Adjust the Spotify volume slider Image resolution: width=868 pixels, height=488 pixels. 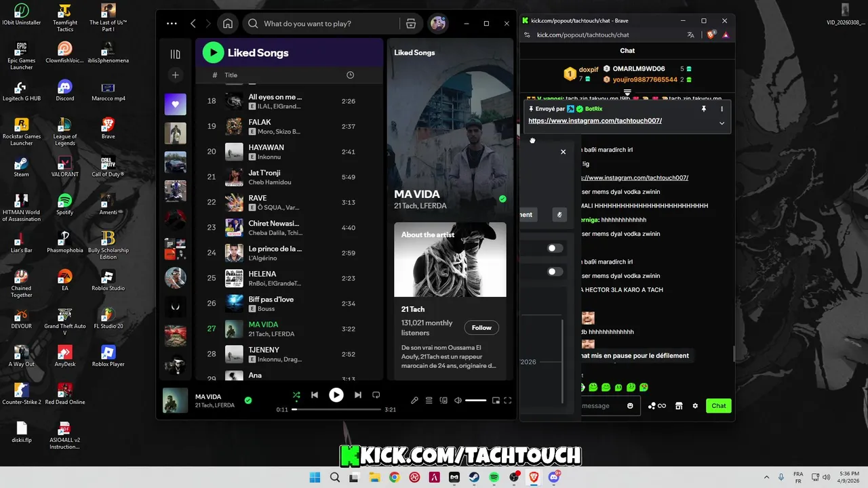click(475, 401)
